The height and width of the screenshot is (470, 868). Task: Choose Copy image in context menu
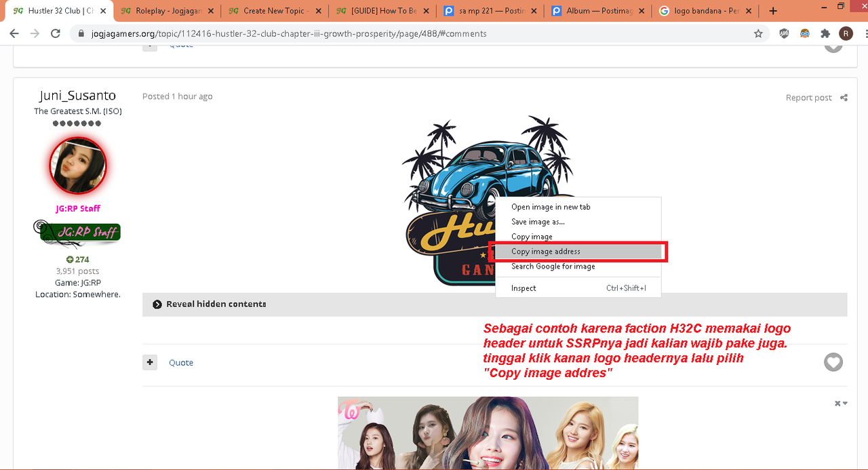click(x=578, y=237)
